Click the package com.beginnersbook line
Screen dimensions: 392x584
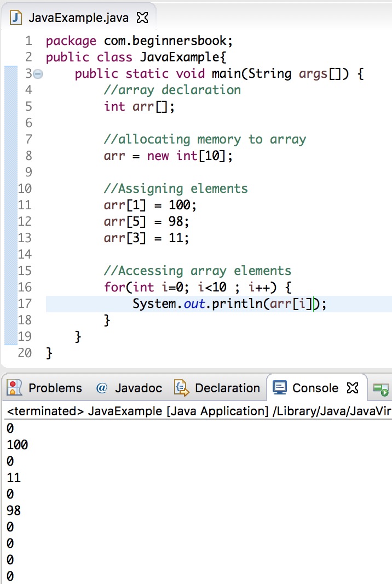pos(139,41)
